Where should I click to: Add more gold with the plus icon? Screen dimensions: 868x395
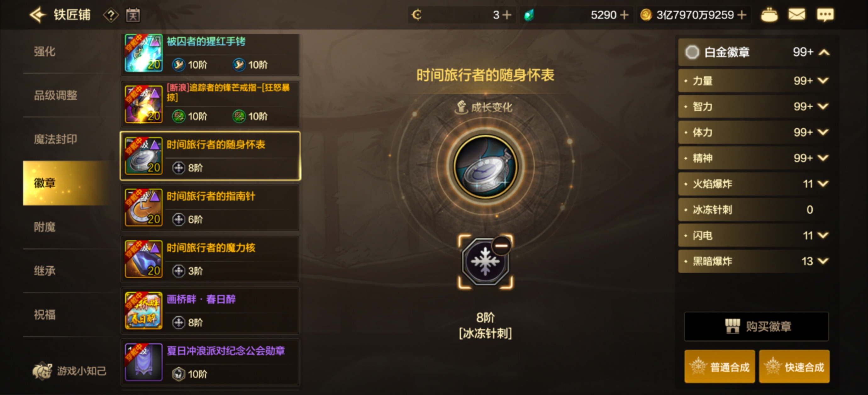742,15
